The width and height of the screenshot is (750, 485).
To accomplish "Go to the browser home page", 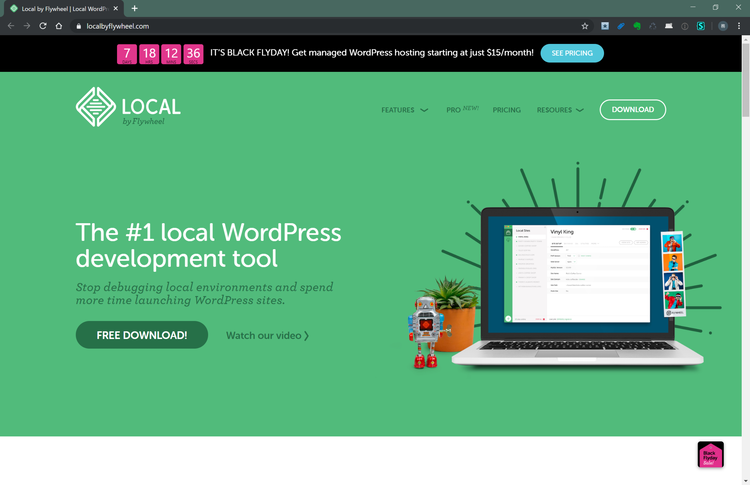I will coord(60,26).
